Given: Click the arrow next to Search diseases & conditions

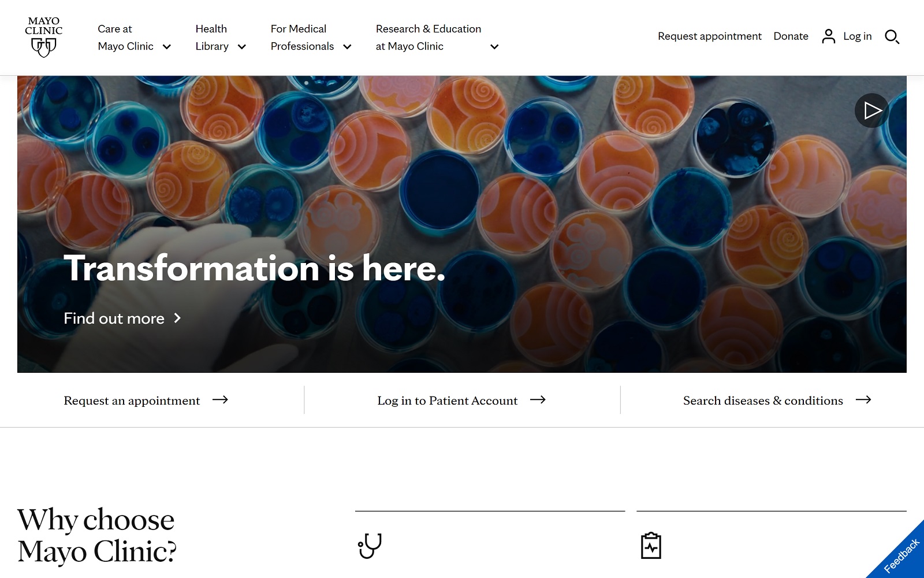Looking at the screenshot, I should [x=863, y=399].
